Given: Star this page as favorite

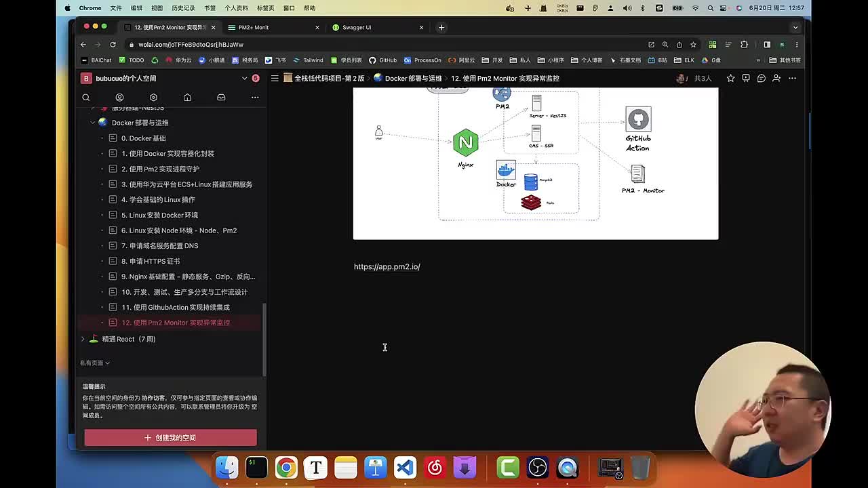Looking at the screenshot, I should coord(730,78).
